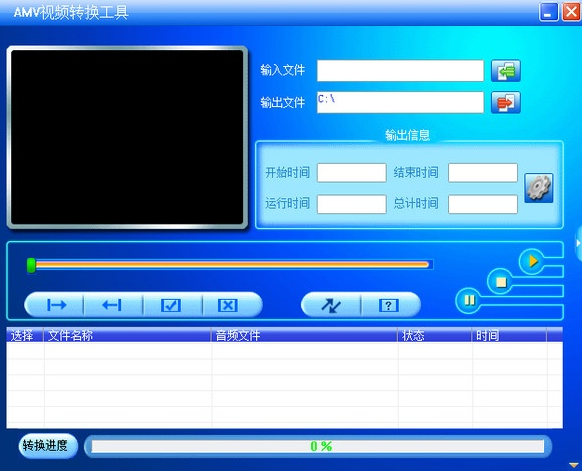This screenshot has width=582, height=471.
Task: Pause playback with the pause button
Action: [x=469, y=300]
